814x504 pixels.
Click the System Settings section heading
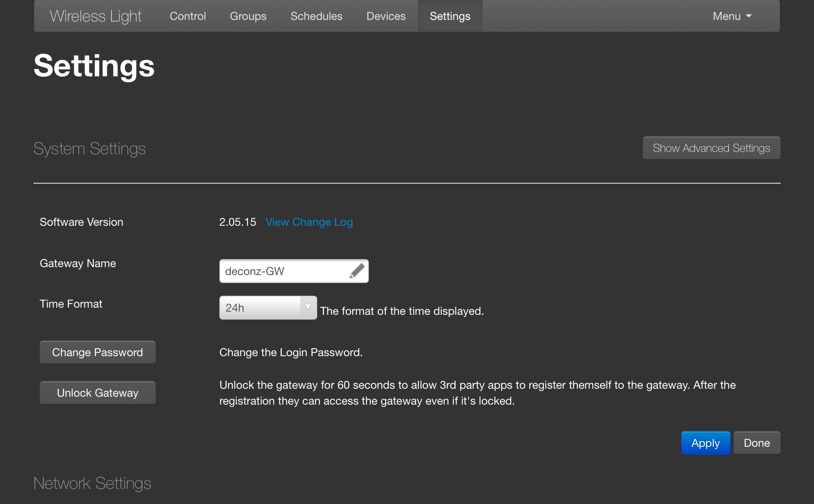coord(89,149)
